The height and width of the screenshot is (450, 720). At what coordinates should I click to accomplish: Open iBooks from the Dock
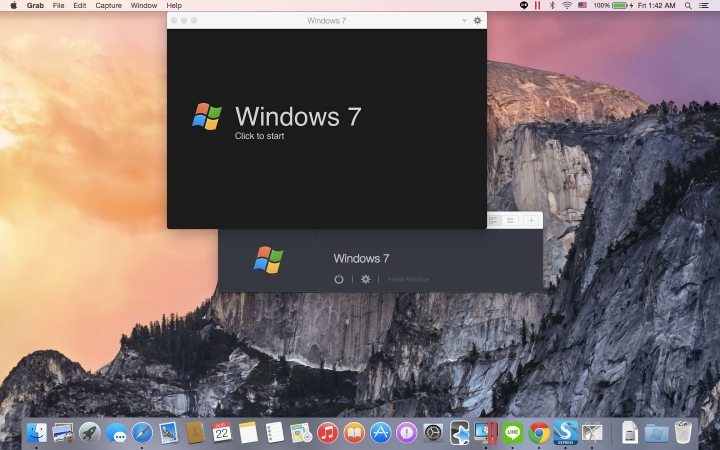[354, 433]
